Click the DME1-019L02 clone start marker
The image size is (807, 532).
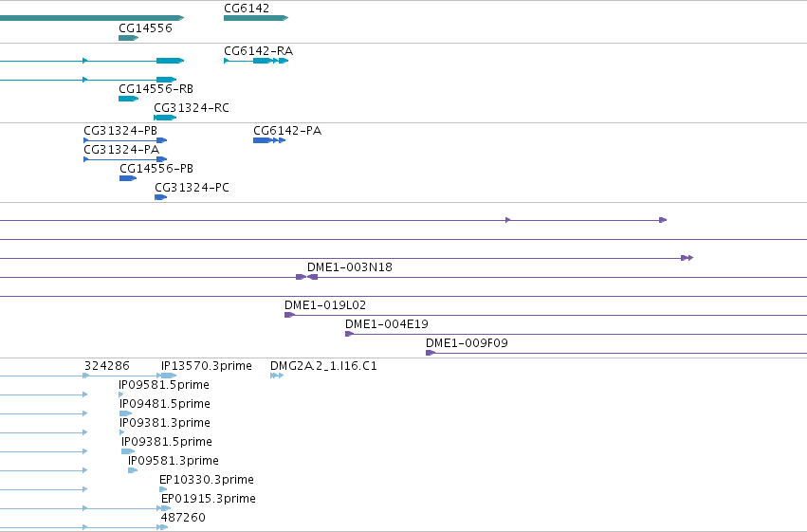tap(289, 315)
